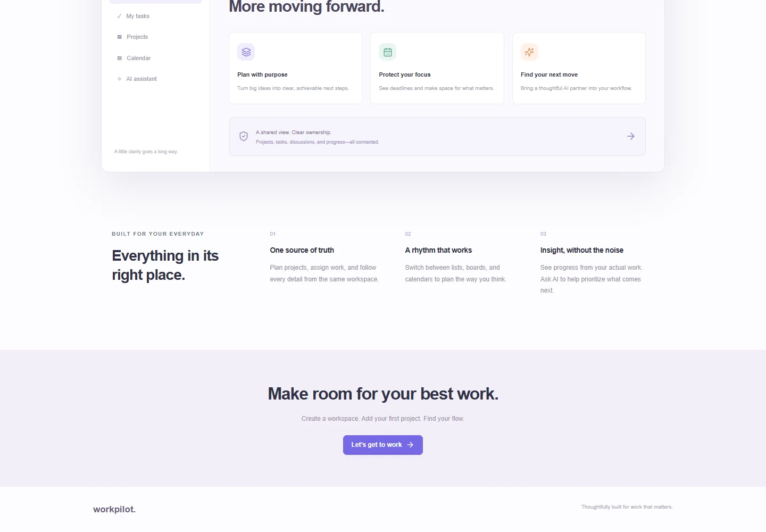This screenshot has height=532, width=766.
Task: Click the layers icon above Plan with purpose
Action: point(246,52)
